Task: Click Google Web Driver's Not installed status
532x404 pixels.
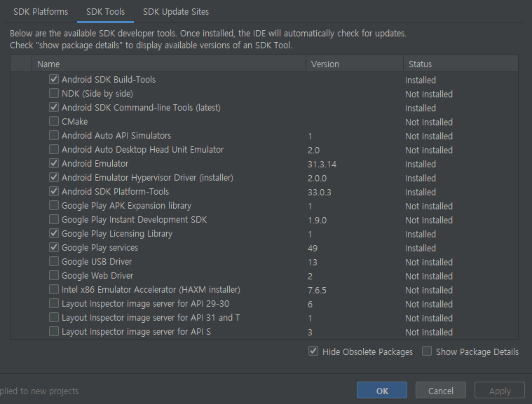Action: [x=429, y=277]
